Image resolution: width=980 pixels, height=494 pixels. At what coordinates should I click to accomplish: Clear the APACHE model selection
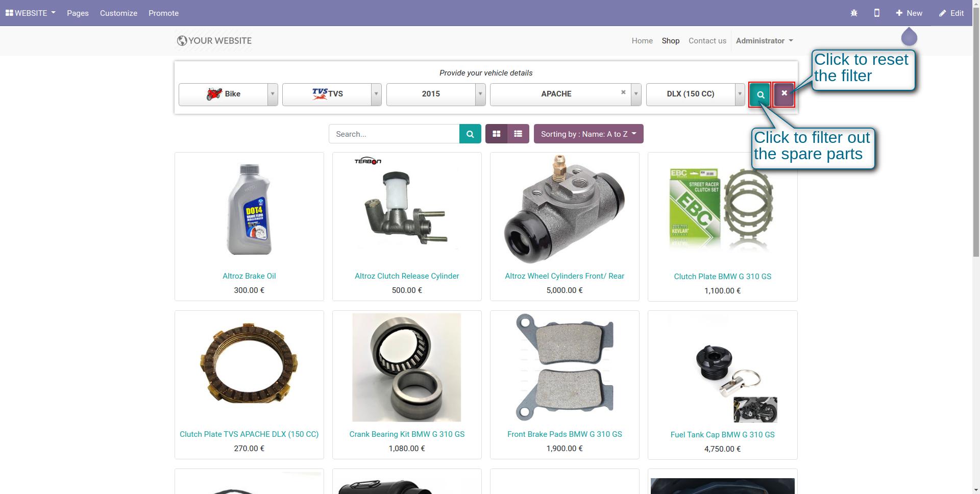pos(623,92)
